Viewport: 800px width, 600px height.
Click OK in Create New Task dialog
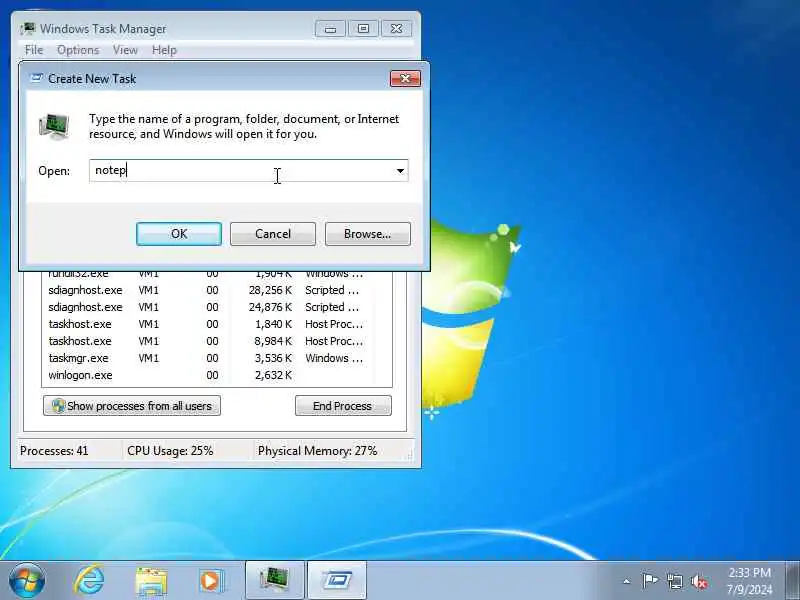(x=179, y=234)
